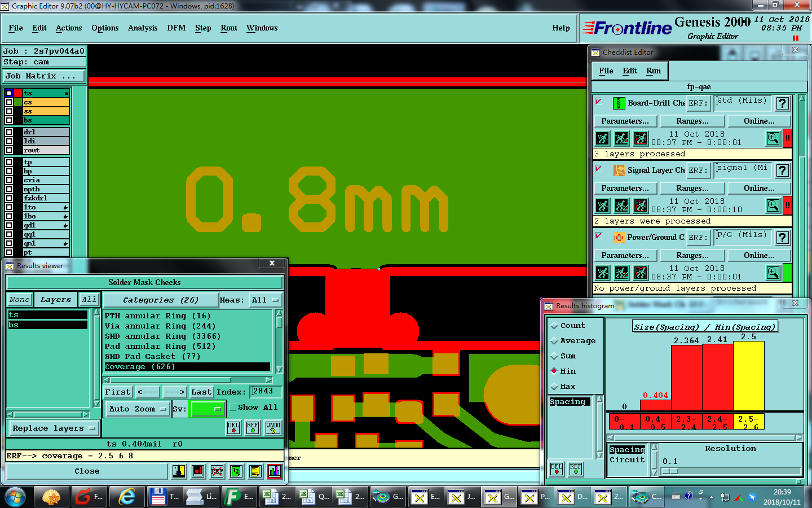Image resolution: width=812 pixels, height=508 pixels.
Task: Open Power/Ground results with magnifier icon
Action: [773, 273]
